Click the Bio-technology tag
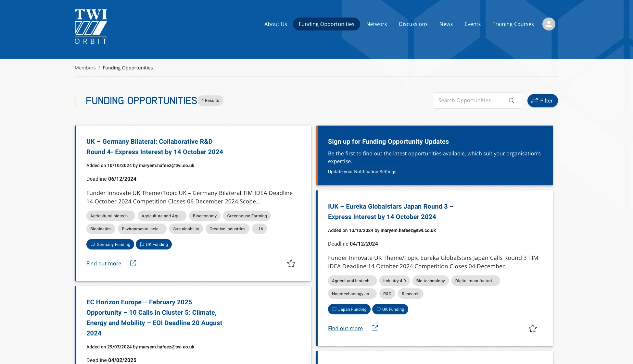 pos(430,281)
